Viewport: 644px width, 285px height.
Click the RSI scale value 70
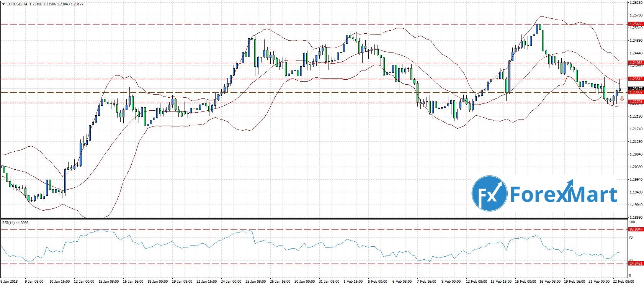pyautogui.click(x=631, y=237)
